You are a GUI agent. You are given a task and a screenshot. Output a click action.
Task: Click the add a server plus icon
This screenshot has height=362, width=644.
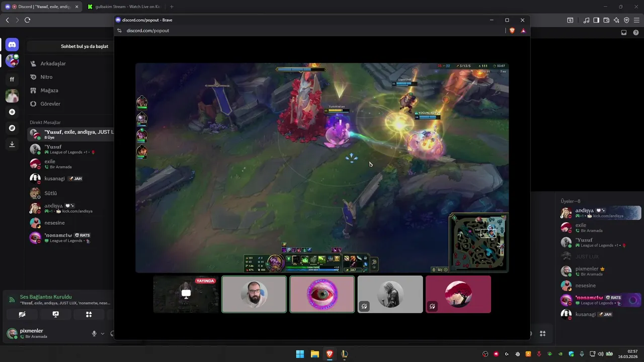[x=12, y=112]
